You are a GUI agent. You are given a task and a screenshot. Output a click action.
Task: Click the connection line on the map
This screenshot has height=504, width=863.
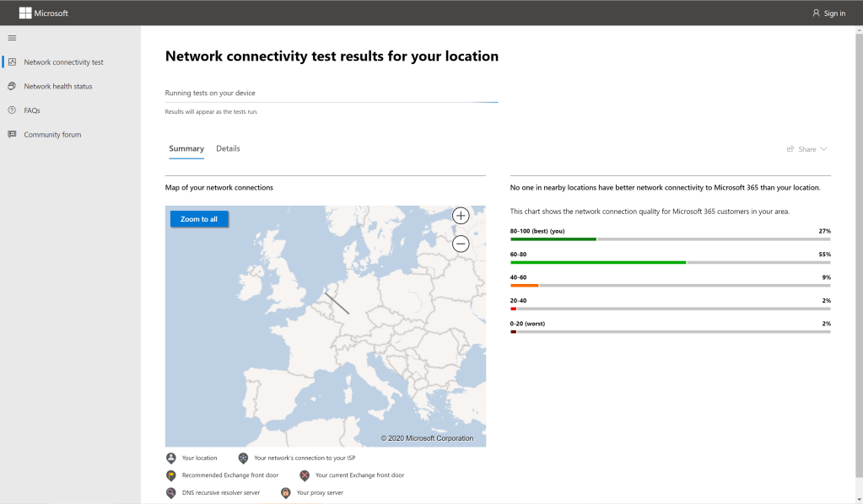point(337,303)
